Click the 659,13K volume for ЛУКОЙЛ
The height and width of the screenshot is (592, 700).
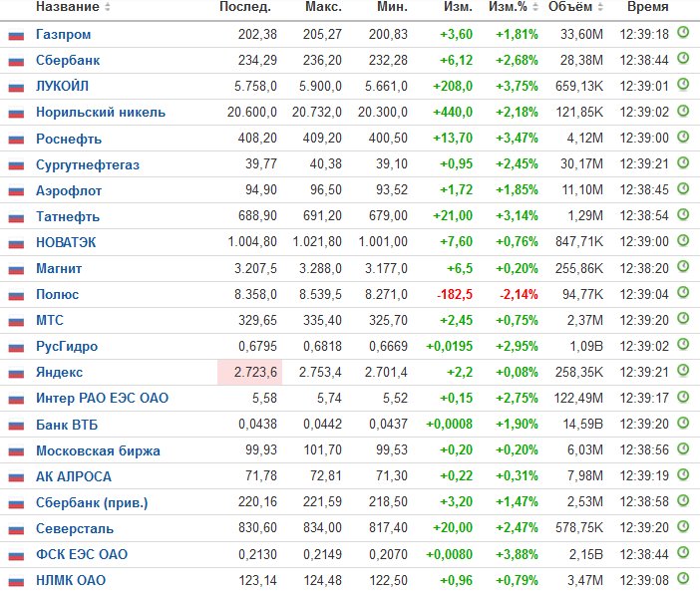(x=579, y=86)
